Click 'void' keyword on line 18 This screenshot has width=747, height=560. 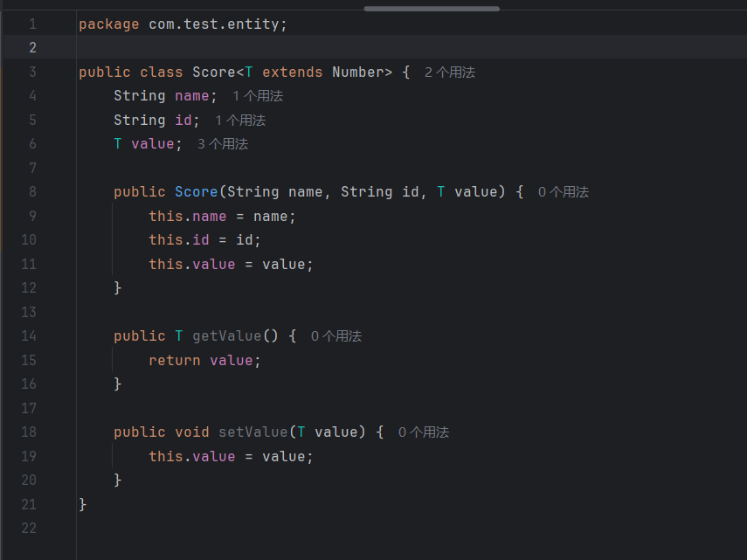(x=192, y=432)
